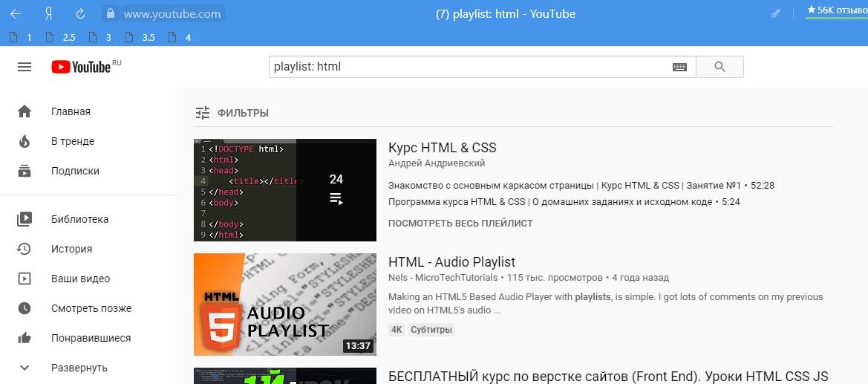This screenshot has width=868, height=384.
Task: Click the HTML - Audio Playlist title
Action: [x=451, y=262]
